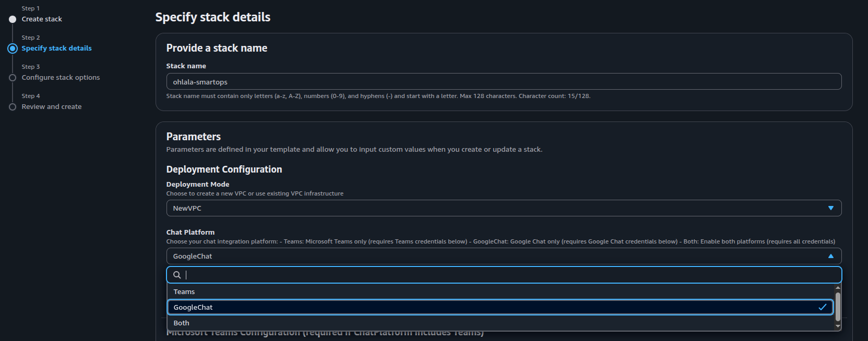The width and height of the screenshot is (868, 341).
Task: Click the options list scroll-down arrow
Action: [838, 326]
